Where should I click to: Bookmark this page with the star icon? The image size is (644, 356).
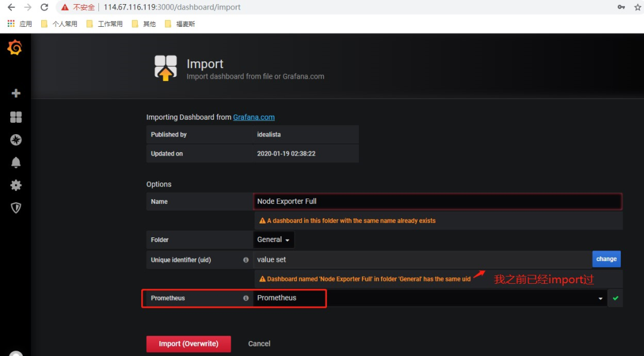tap(638, 7)
